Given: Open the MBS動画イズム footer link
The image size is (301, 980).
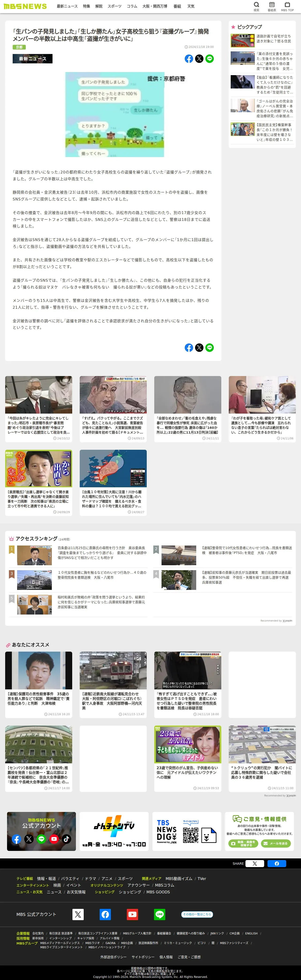Looking at the screenshot, I should (x=179, y=878).
